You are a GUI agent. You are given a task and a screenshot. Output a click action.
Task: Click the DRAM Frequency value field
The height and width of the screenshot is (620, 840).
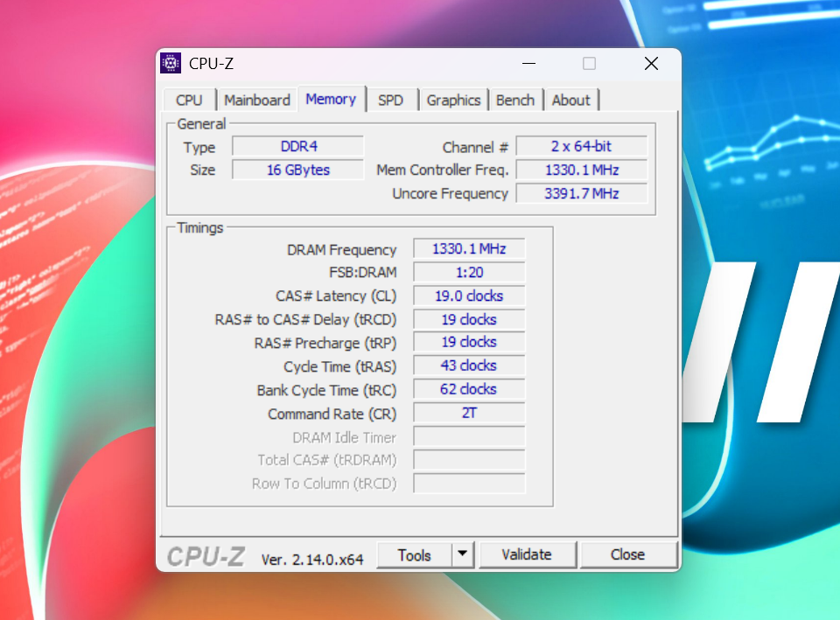[x=469, y=249]
